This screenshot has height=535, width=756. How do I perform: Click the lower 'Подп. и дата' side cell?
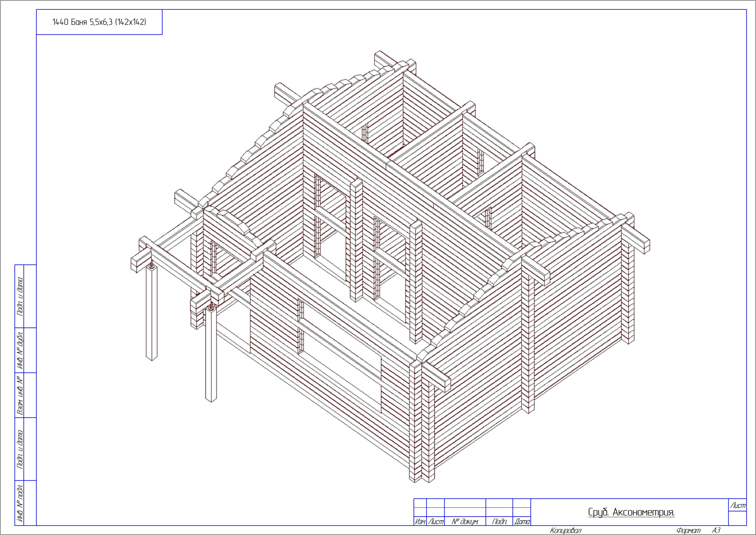click(x=20, y=449)
